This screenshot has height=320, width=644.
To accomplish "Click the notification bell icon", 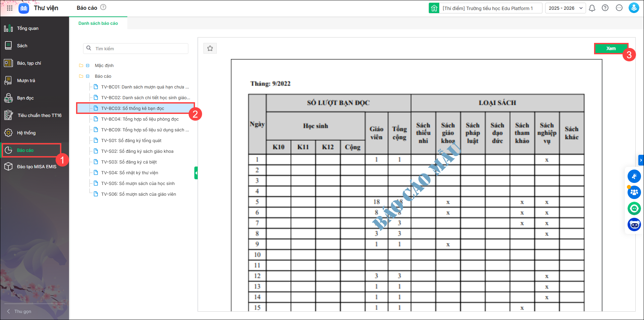I will pyautogui.click(x=592, y=8).
